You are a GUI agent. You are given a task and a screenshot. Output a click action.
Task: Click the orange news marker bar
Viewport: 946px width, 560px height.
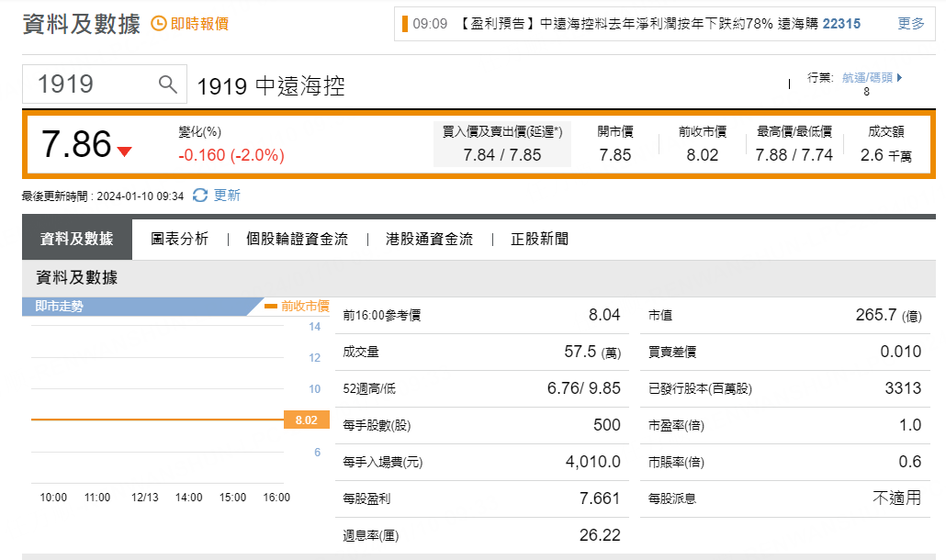pyautogui.click(x=405, y=24)
